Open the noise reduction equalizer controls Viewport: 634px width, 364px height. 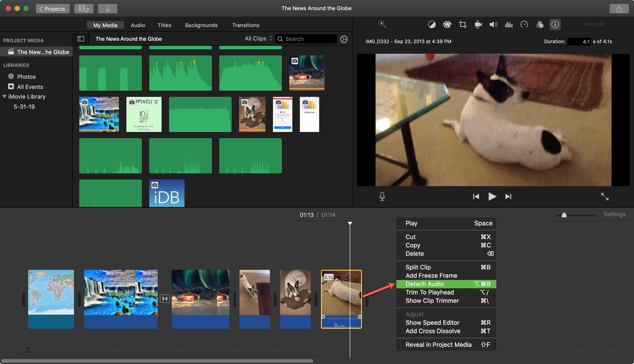pyautogui.click(x=509, y=24)
